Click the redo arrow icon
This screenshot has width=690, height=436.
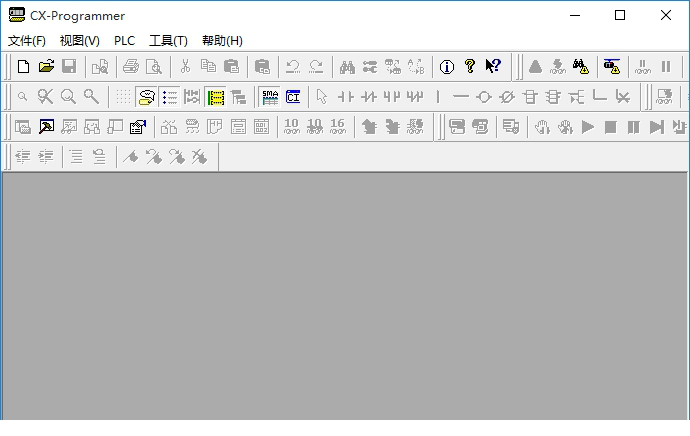tap(316, 66)
